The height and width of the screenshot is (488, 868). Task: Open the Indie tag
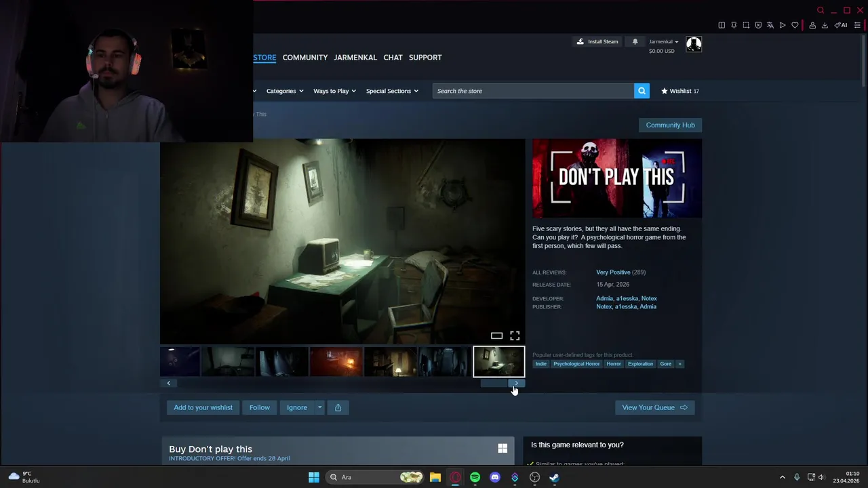click(540, 364)
